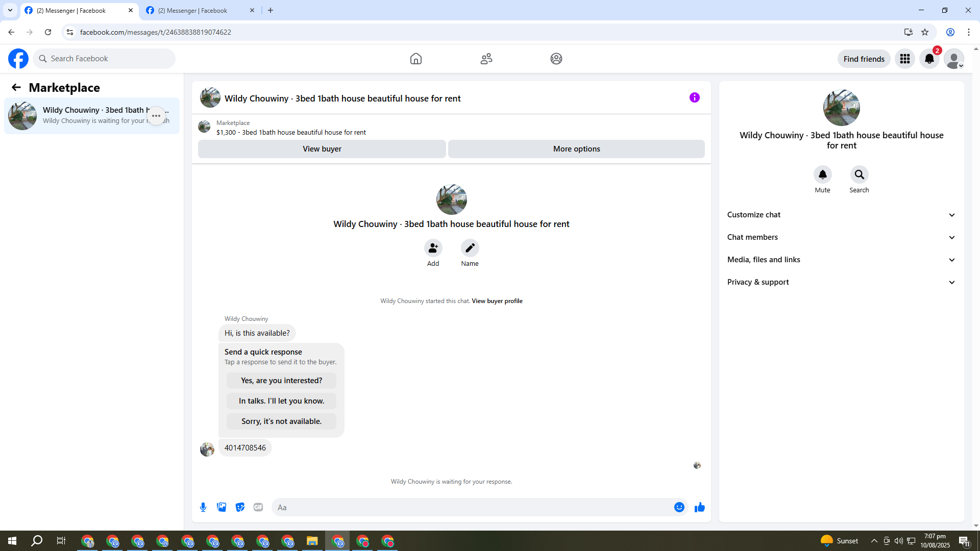The image size is (980, 551).
Task: Expand the Privacy & support section
Action: (841, 282)
